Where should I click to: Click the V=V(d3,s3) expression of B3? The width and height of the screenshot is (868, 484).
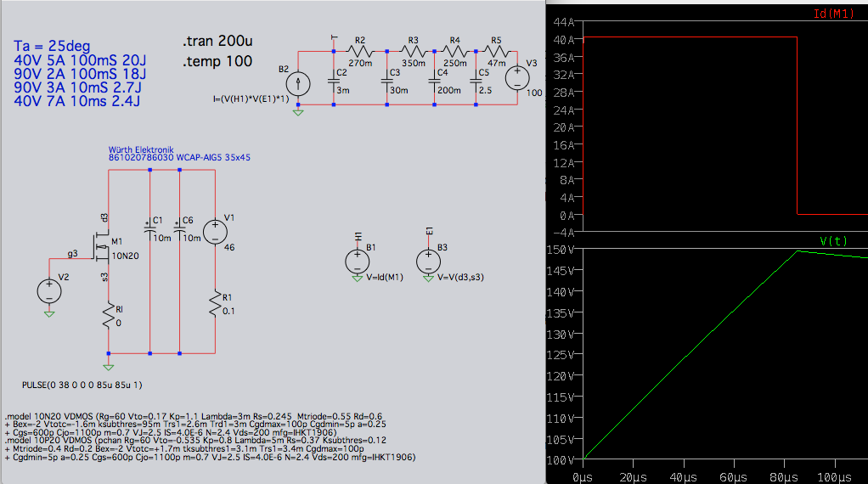(460, 277)
